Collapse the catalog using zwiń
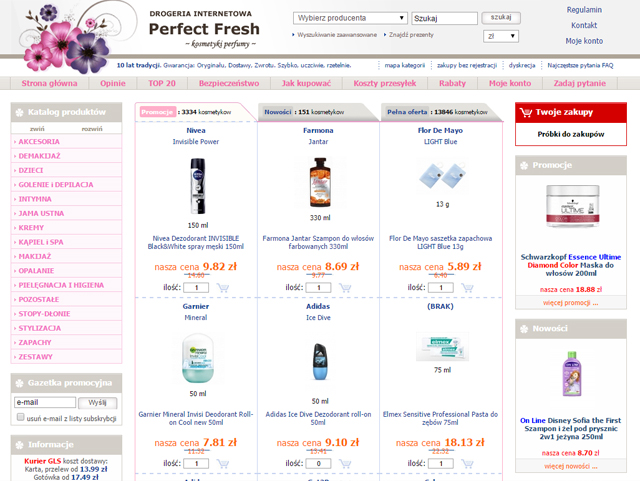This screenshot has width=640, height=481. pyautogui.click(x=37, y=129)
